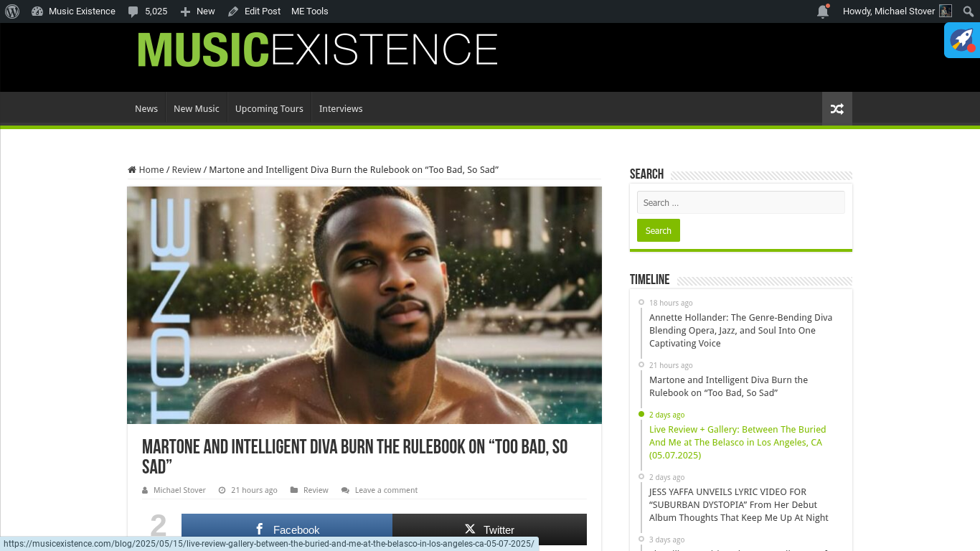
Task: Click into the Search text field
Action: 741,202
